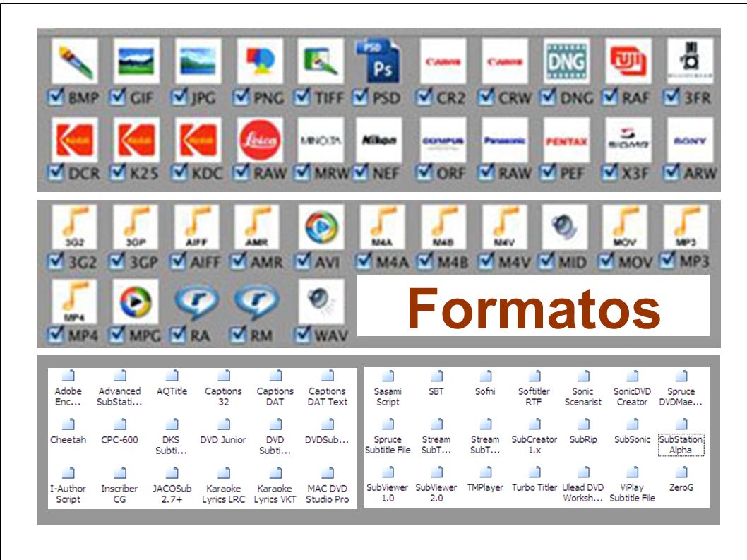Select the Hasselblad icon above 3FR
The image size is (747, 560).
click(x=691, y=61)
